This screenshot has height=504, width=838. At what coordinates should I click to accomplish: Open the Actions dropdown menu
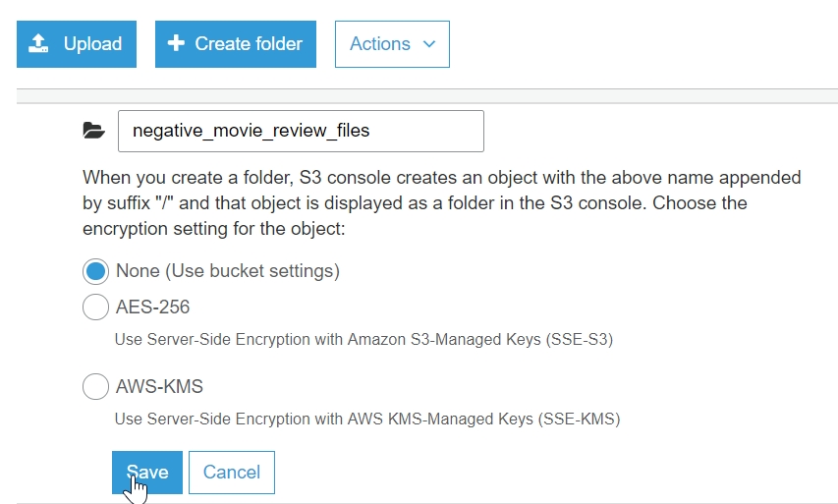pos(392,44)
